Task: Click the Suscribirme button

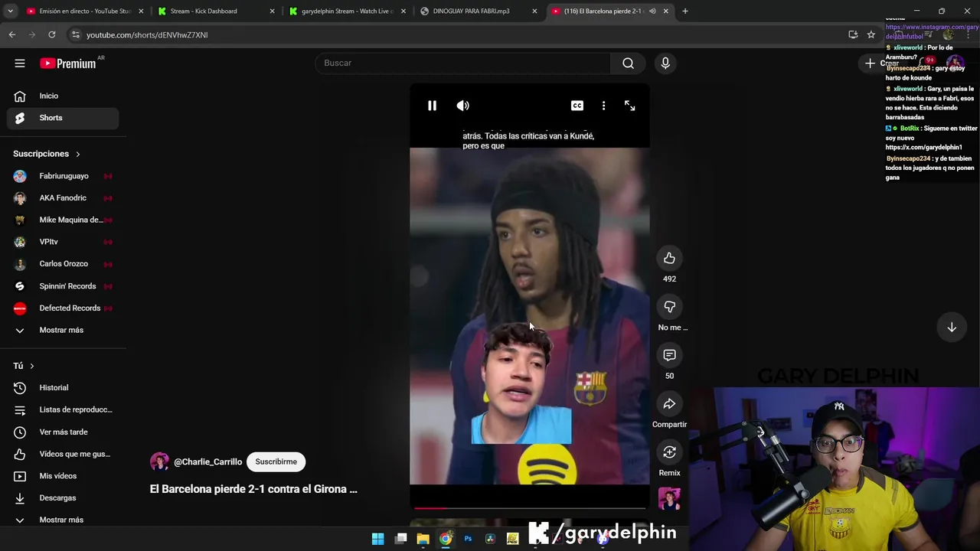Action: pos(276,461)
